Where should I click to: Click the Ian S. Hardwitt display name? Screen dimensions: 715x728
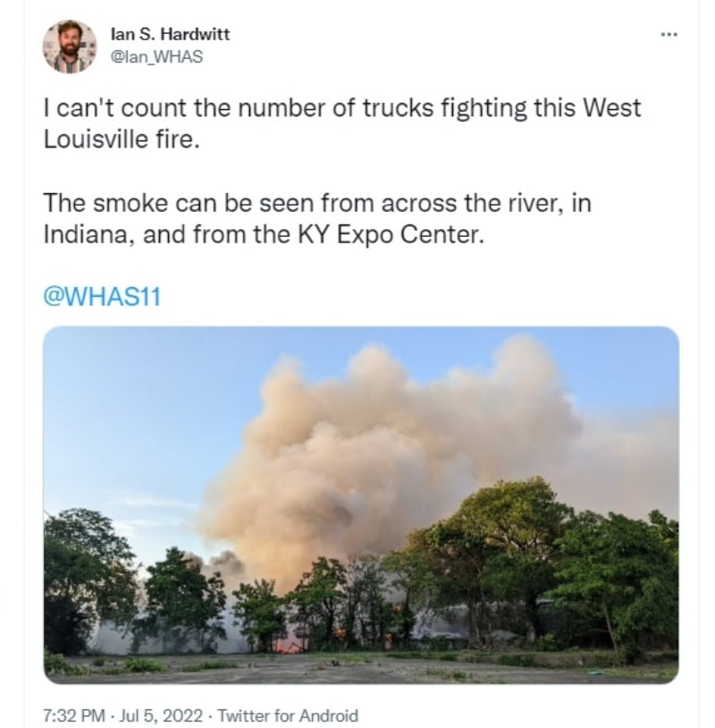coord(170,34)
